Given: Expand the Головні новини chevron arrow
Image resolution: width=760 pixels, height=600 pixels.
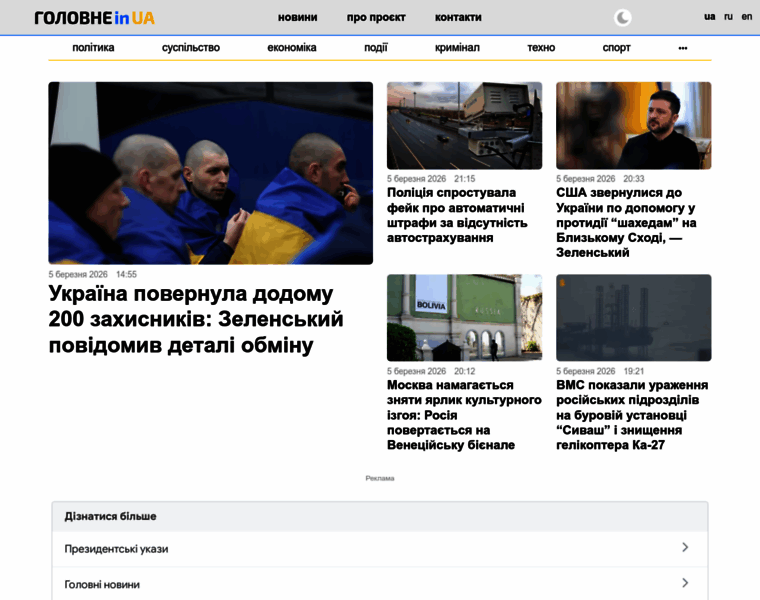Looking at the screenshot, I should coord(685,583).
